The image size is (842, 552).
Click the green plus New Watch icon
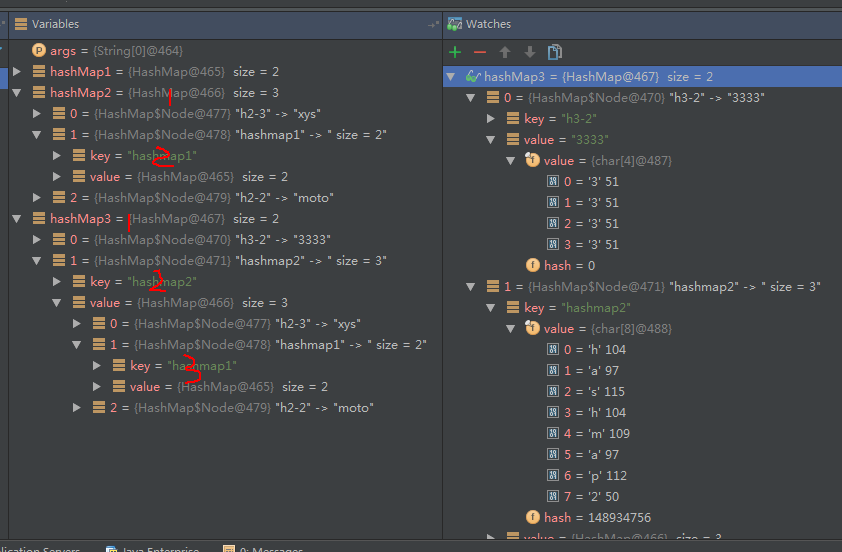click(455, 52)
